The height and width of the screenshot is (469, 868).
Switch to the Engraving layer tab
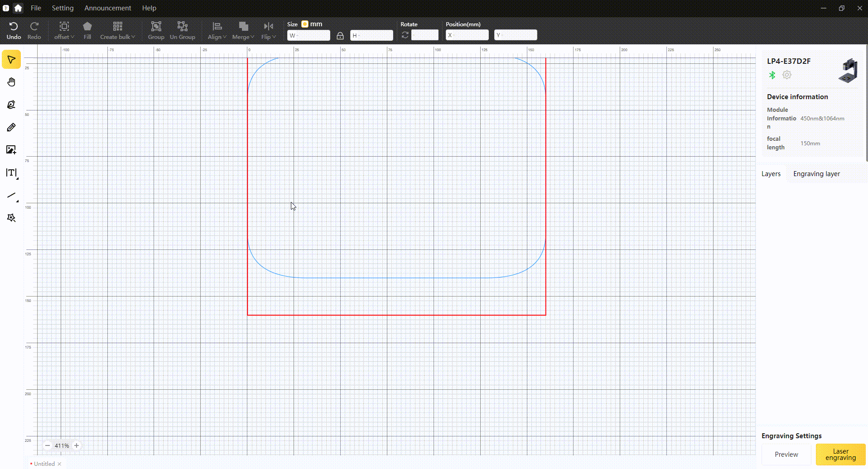tap(816, 174)
